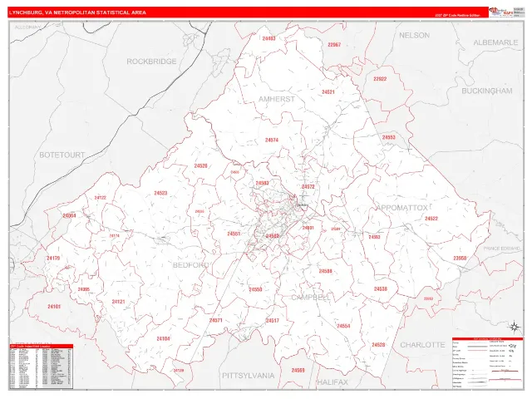Select ZIP code 24522
532x399 pixels.
[431, 219]
